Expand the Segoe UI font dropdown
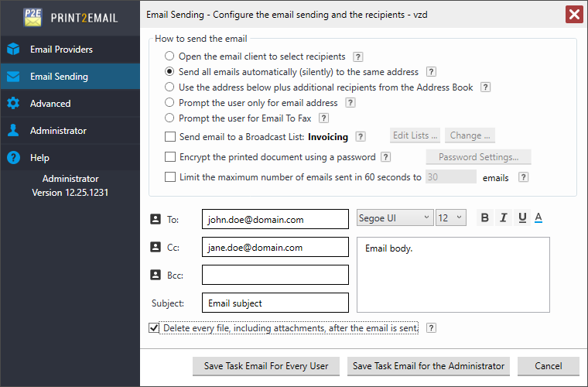The height and width of the screenshot is (387, 588). click(x=395, y=218)
